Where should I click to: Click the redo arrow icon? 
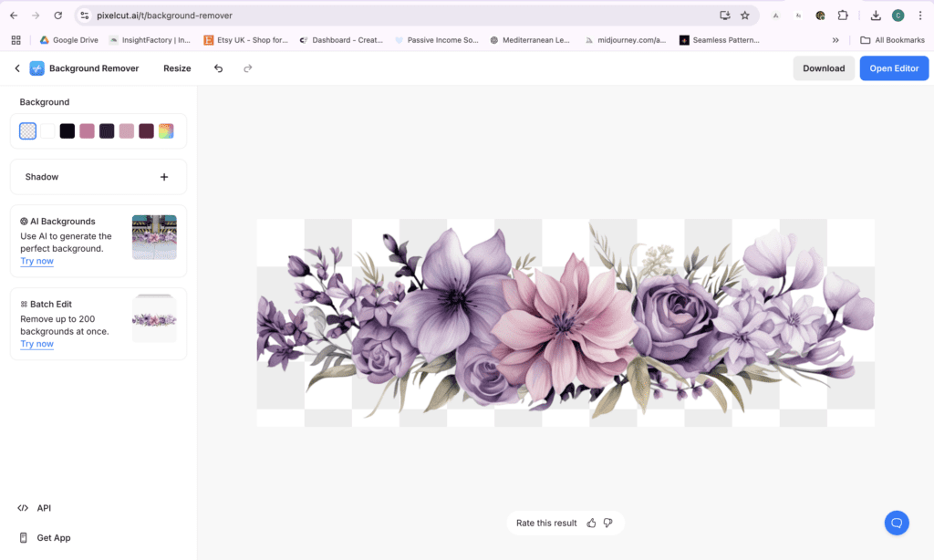click(247, 68)
